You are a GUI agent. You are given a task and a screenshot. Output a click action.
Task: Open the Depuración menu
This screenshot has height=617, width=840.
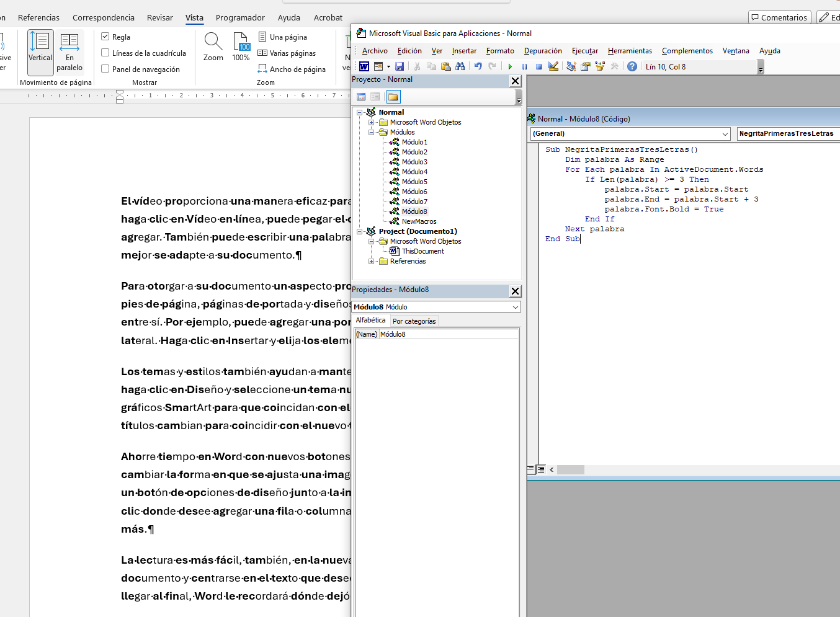[543, 51]
